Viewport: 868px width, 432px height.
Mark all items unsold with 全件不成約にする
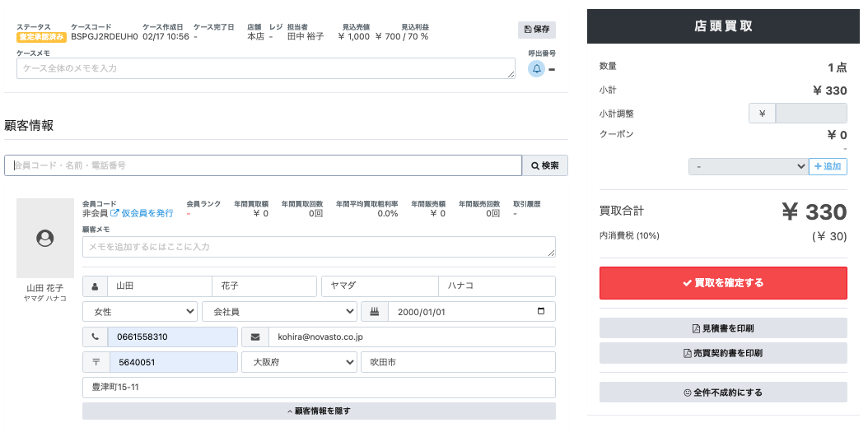tap(723, 393)
